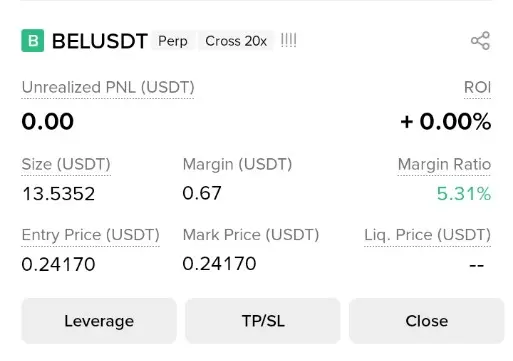Tap the +0.00% ROI value
The height and width of the screenshot is (361, 513).
446,121
